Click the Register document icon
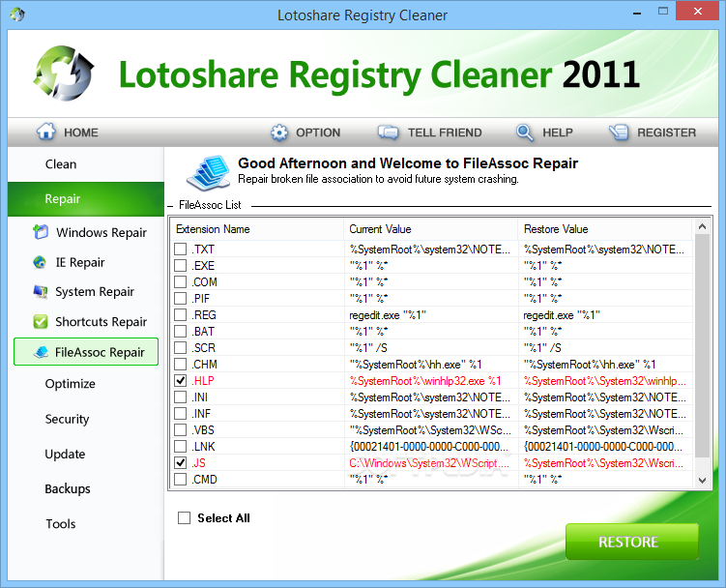 (619, 132)
